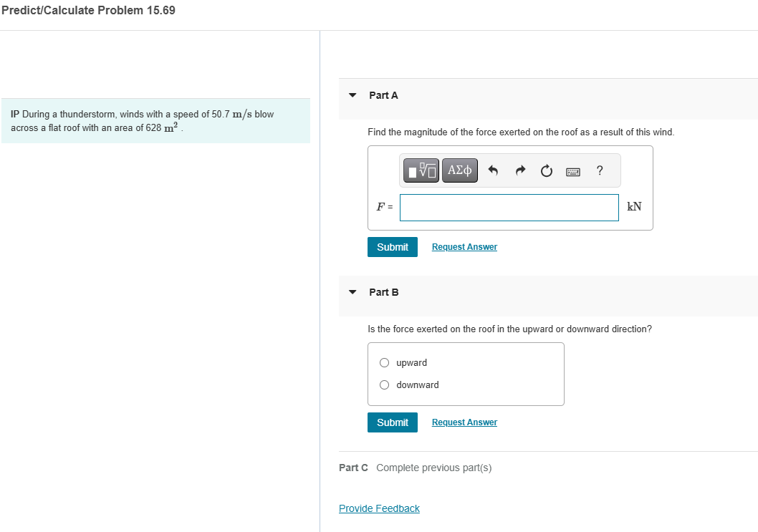Click inside the F = answer input field
The image size is (758, 532).
[x=509, y=207]
